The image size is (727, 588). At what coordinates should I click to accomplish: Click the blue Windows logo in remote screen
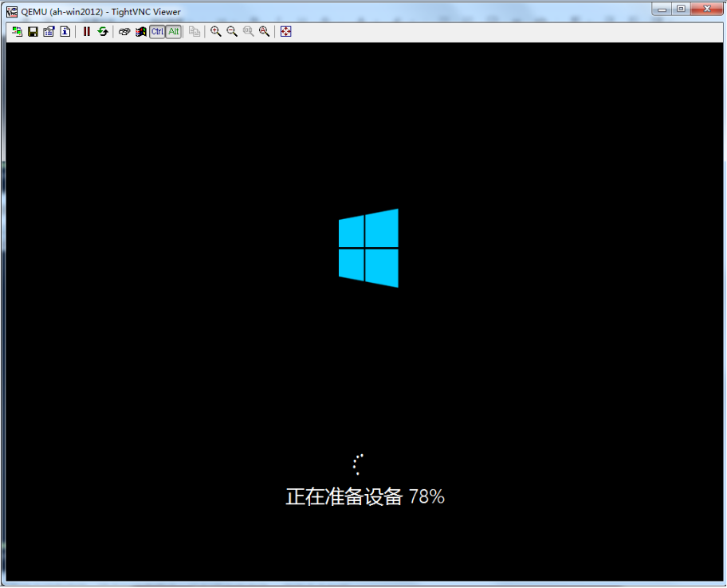(368, 248)
